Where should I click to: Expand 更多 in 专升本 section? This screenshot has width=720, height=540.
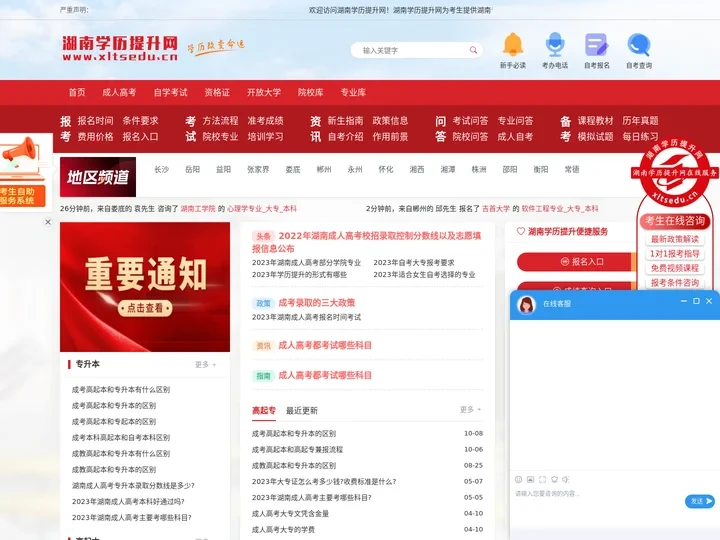click(x=205, y=365)
